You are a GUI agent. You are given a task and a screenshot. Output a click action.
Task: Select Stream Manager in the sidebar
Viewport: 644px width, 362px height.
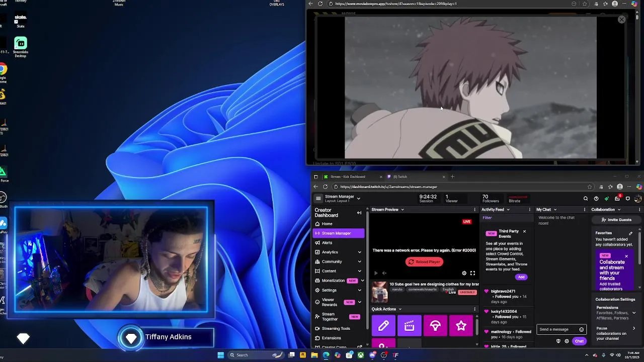338,233
